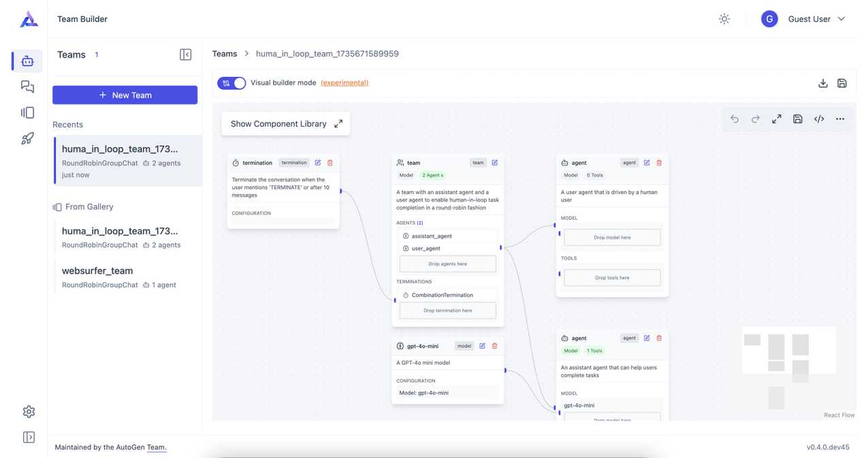Download the team using download icon
The width and height of the screenshot is (868, 458).
click(x=822, y=83)
